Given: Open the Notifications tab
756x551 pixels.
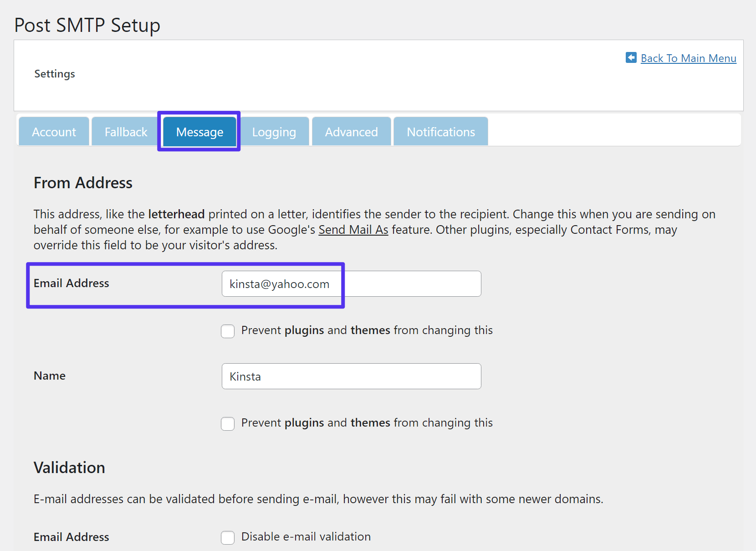Looking at the screenshot, I should click(440, 132).
